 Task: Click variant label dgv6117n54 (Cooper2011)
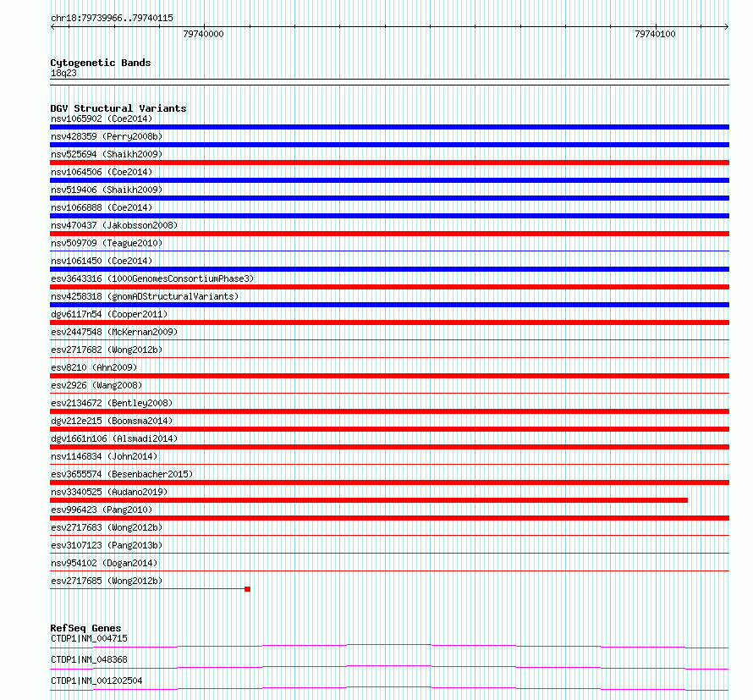coord(109,314)
